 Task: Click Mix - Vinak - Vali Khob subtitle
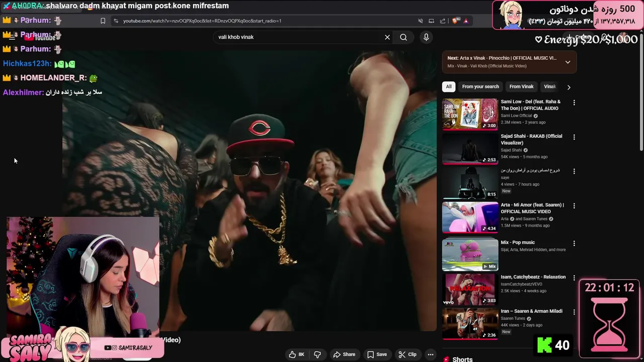pyautogui.click(x=487, y=66)
